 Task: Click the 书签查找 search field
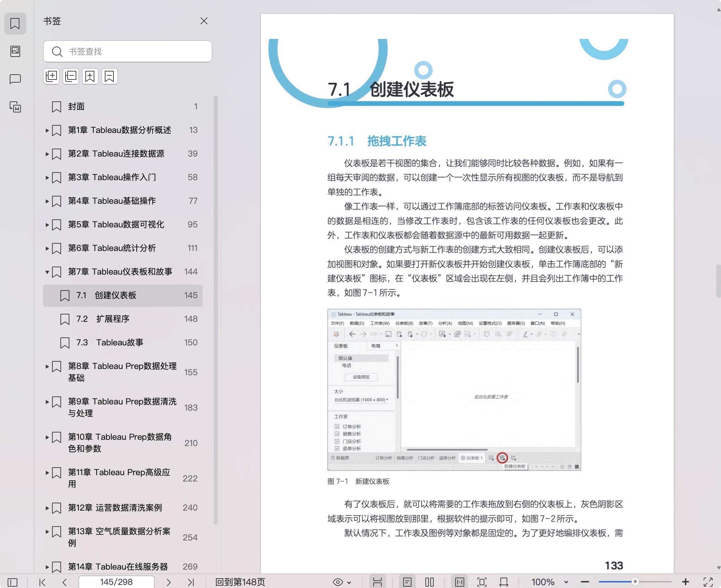click(128, 51)
